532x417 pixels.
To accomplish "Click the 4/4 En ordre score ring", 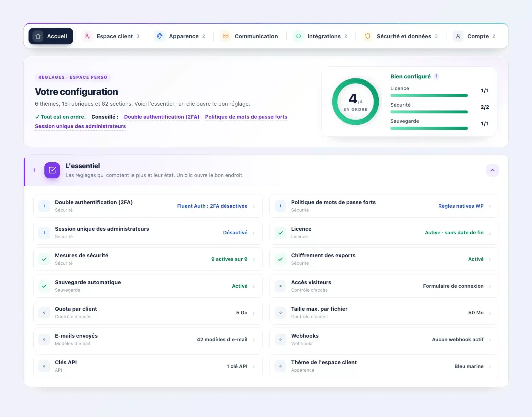I will point(355,101).
